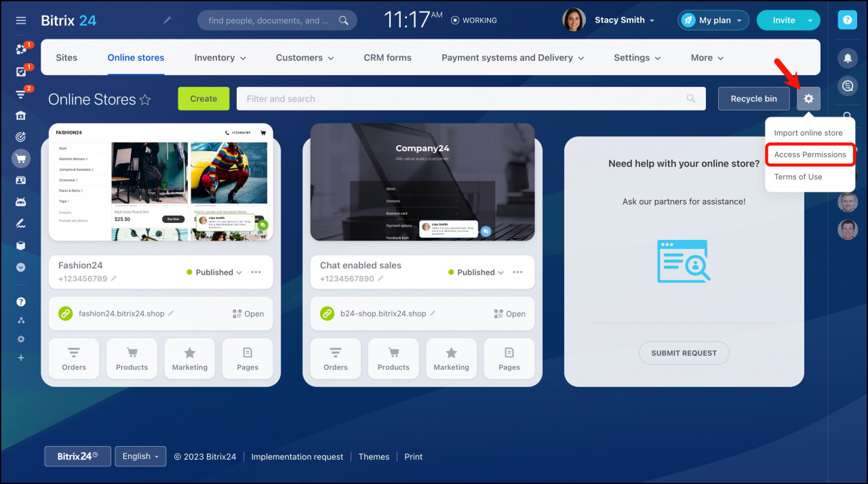Image resolution: width=868 pixels, height=484 pixels.
Task: Expand the Settings dropdown in the tab bar
Action: click(x=638, y=58)
